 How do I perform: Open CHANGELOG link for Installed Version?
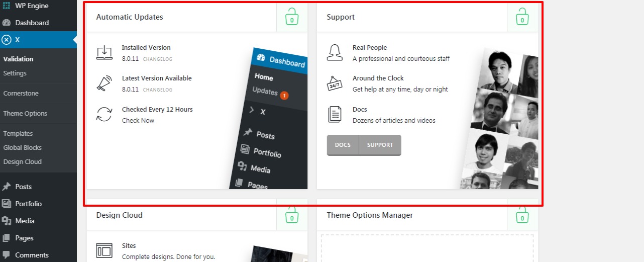coord(158,59)
